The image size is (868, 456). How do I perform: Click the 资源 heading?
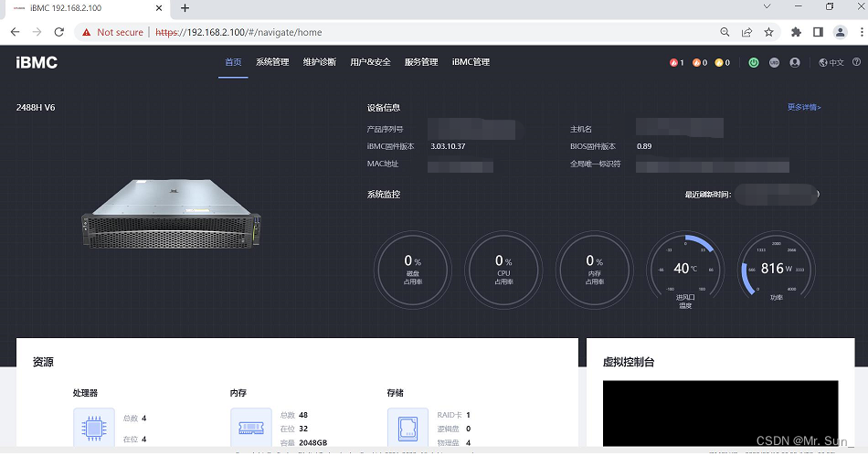coord(43,361)
